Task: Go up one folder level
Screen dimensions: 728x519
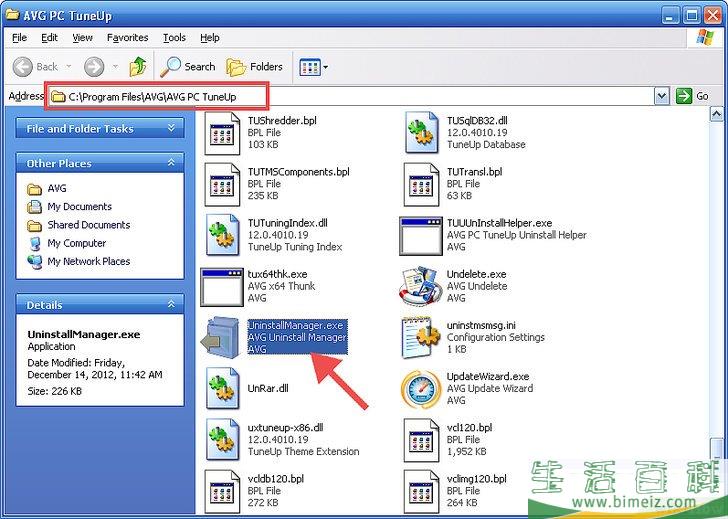Action: (x=138, y=67)
